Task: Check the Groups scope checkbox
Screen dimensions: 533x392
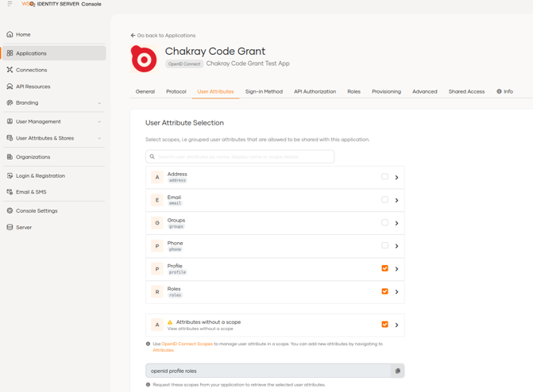Action: 384,222
